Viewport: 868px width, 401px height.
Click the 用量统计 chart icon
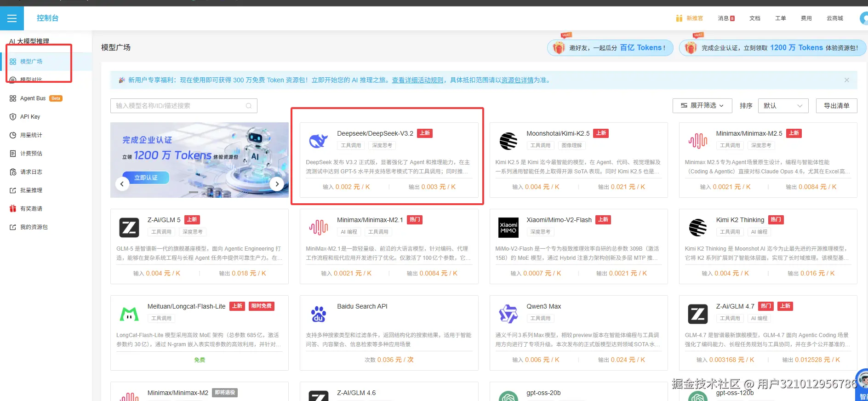click(x=13, y=135)
